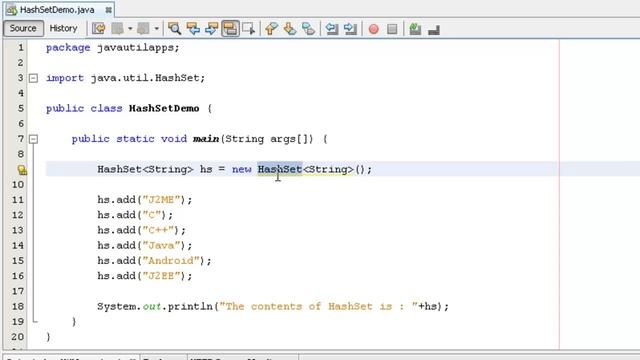Click the highlighted HashSet word after new

click(280, 169)
